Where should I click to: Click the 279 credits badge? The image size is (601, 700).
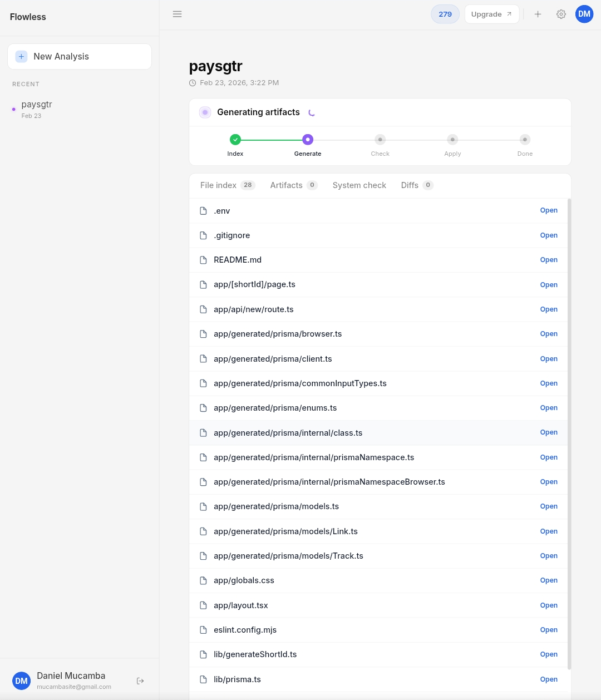click(445, 14)
